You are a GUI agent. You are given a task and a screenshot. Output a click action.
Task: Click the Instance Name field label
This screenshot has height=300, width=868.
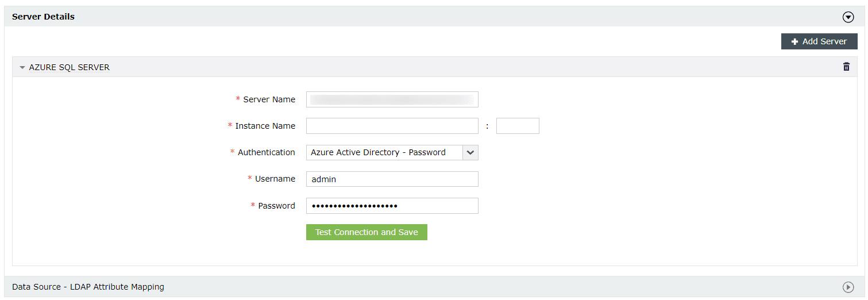[x=265, y=126]
